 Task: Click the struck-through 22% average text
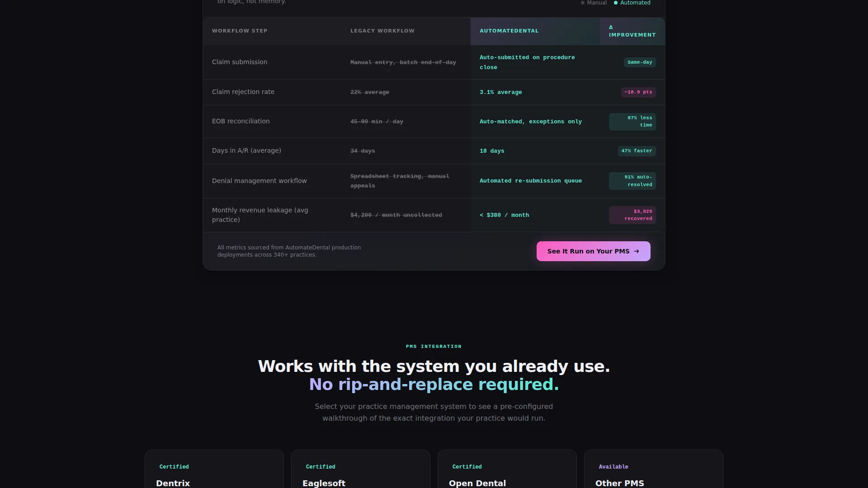pos(369,92)
